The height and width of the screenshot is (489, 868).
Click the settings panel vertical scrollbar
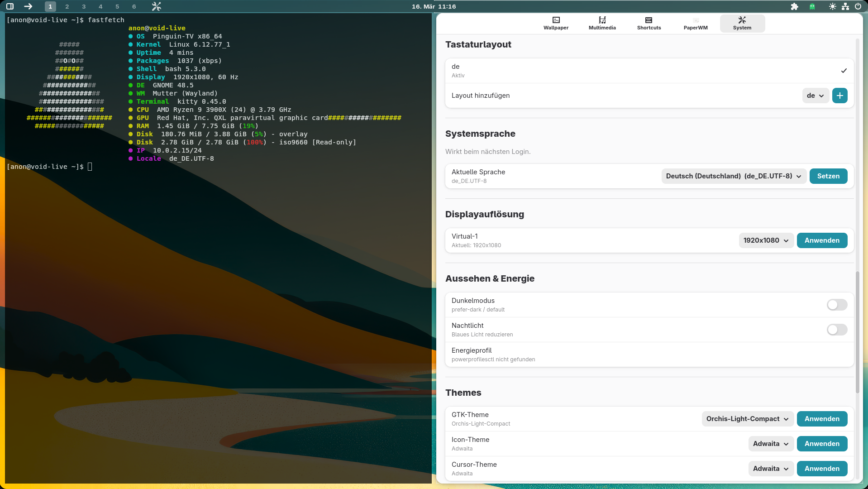pos(857,332)
